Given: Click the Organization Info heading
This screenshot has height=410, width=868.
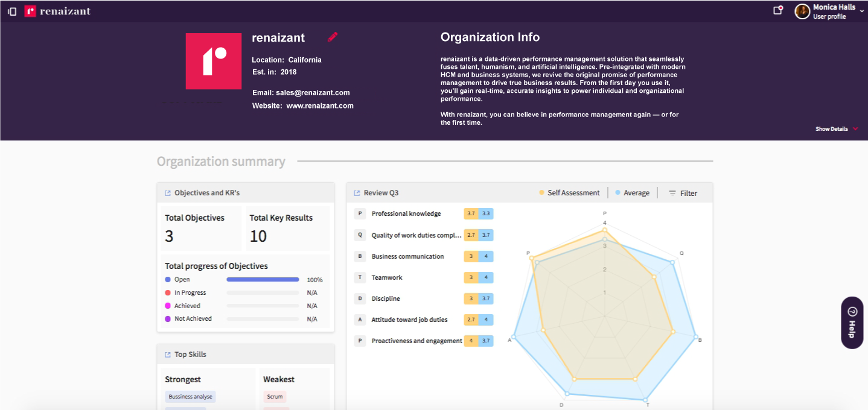Looking at the screenshot, I should (x=490, y=37).
